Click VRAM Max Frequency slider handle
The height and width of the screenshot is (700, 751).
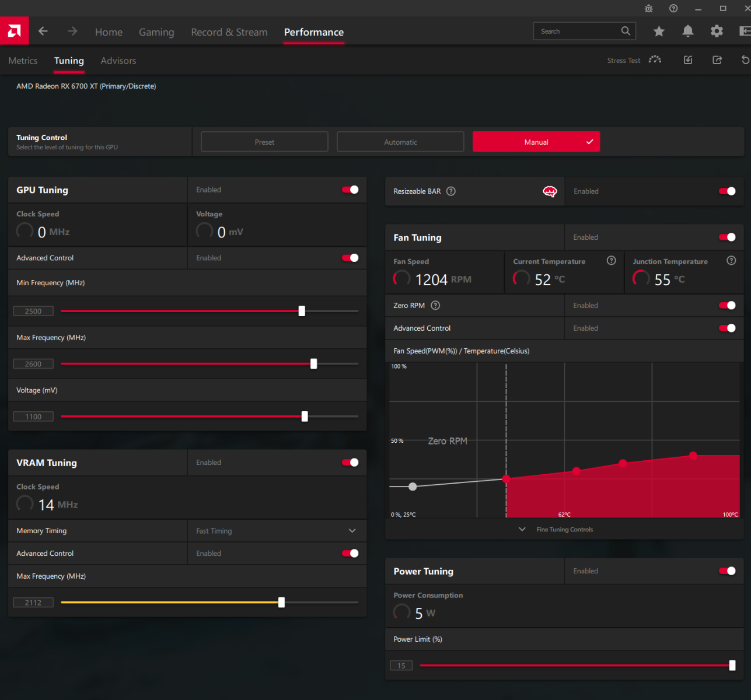click(282, 603)
